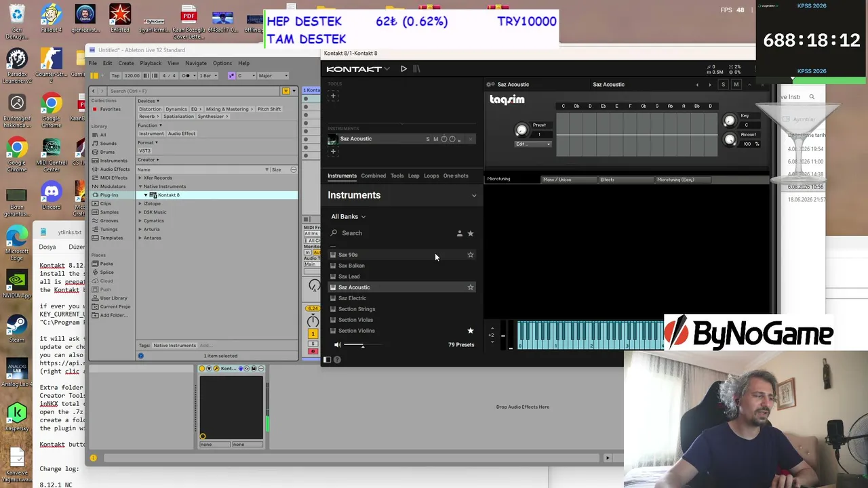Toggle Scale Mode purple button in Ableton
The width and height of the screenshot is (868, 488).
231,76
